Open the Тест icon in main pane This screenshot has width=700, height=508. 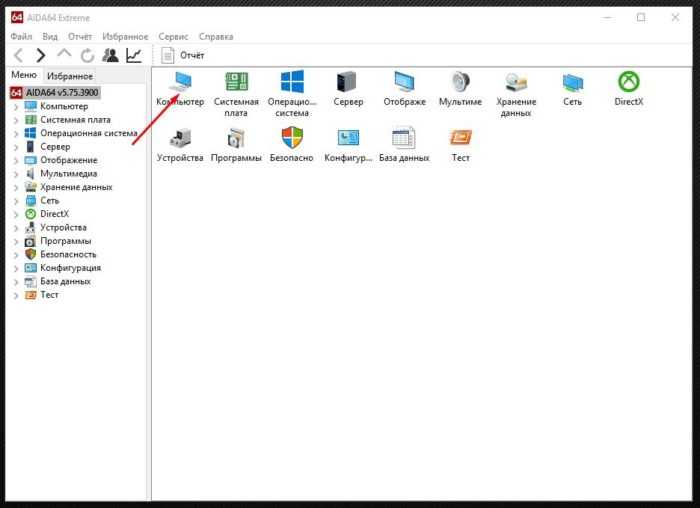[460, 137]
